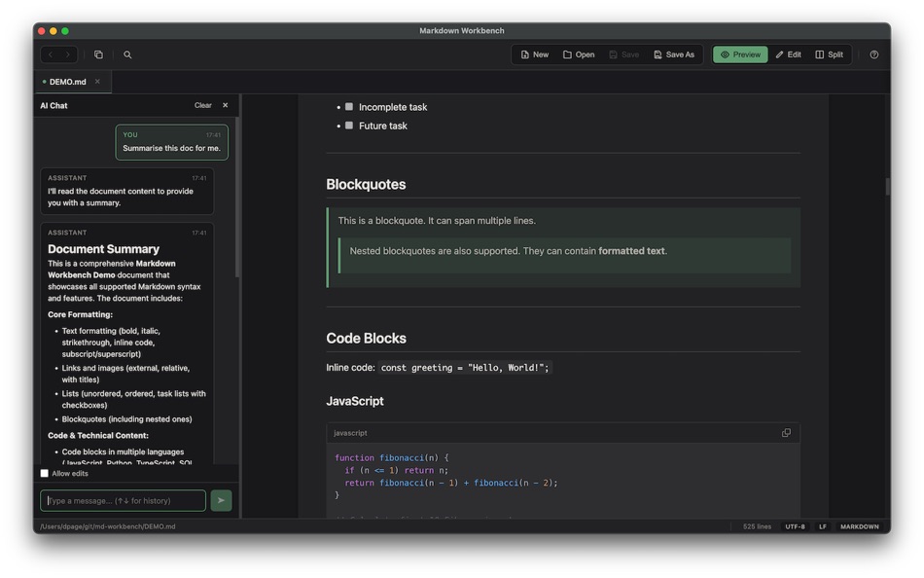Image resolution: width=924 pixels, height=578 pixels.
Task: Switch to Edit mode
Action: pos(788,54)
